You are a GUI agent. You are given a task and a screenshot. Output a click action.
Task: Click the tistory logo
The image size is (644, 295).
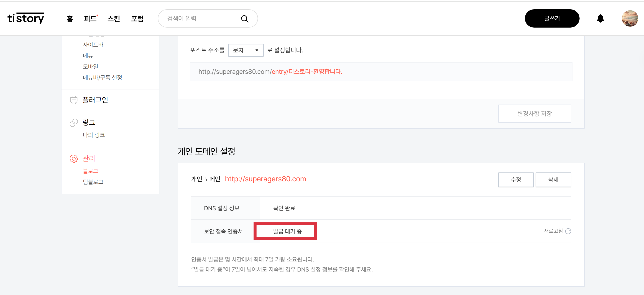pos(26,18)
